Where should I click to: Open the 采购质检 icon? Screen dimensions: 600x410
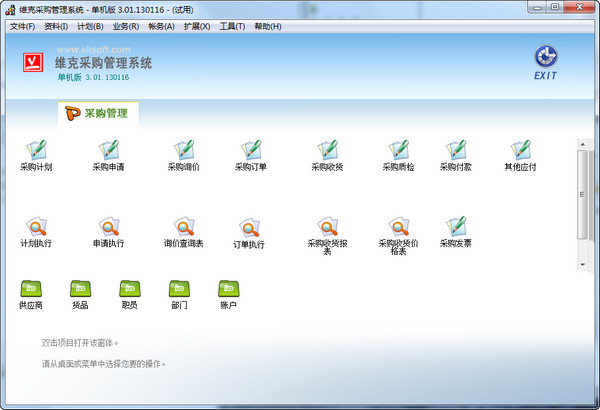tap(398, 155)
